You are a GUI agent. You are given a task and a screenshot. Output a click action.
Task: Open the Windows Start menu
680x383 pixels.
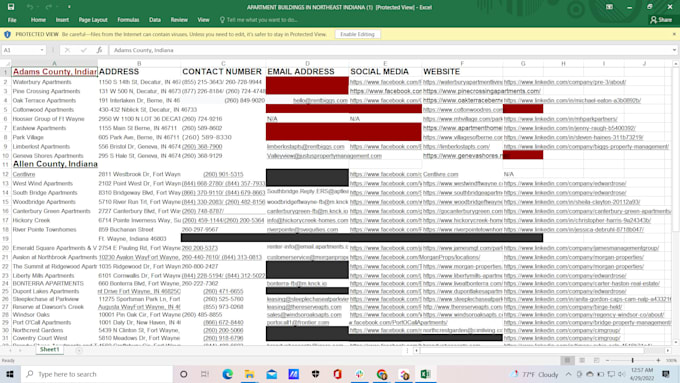[x=10, y=374]
